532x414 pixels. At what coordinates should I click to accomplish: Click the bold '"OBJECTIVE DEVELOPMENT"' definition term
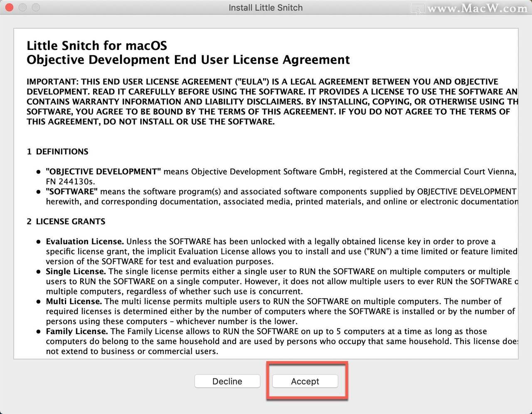[103, 171]
